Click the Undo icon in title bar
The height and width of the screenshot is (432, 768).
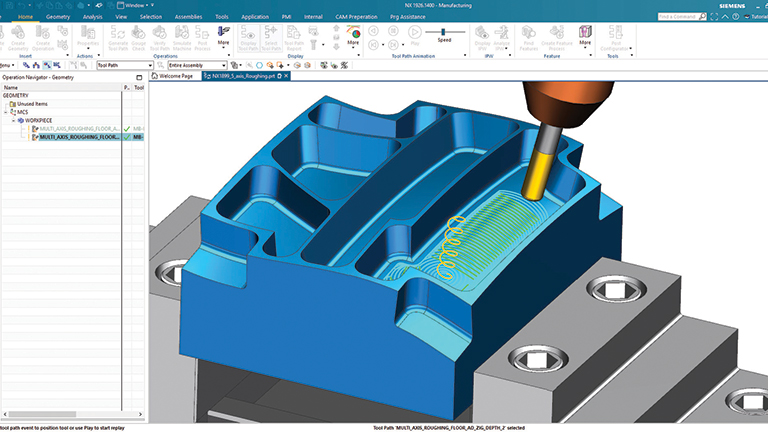coord(22,5)
